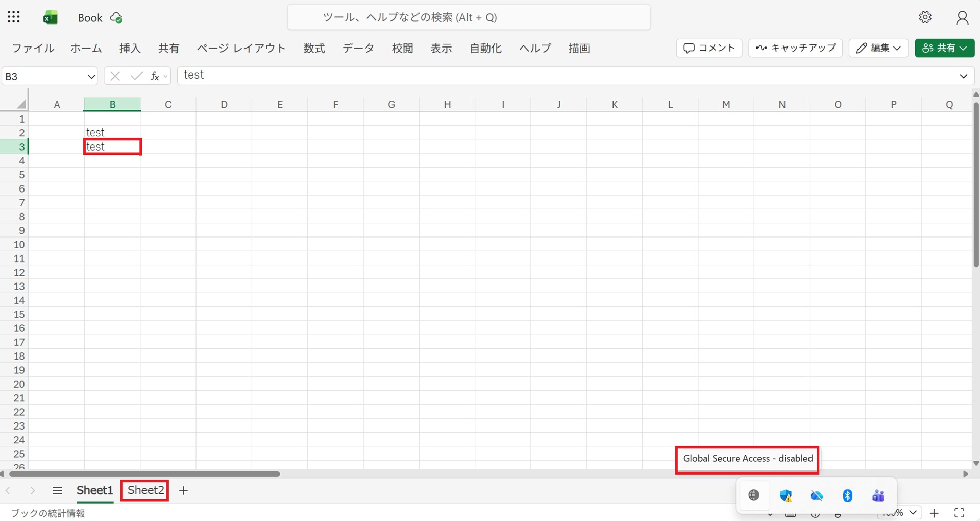Open the 挿入 ribbon tab
980x521 pixels.
(x=130, y=49)
